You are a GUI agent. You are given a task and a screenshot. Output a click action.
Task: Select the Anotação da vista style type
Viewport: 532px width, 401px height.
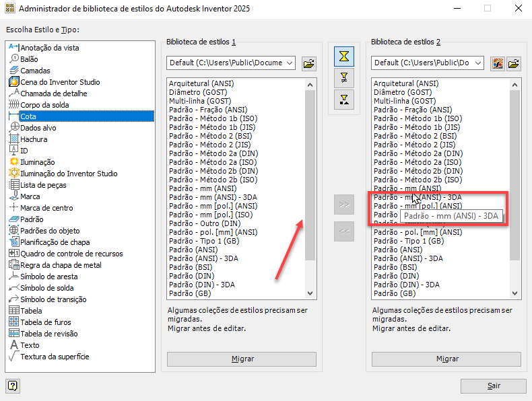click(x=50, y=48)
